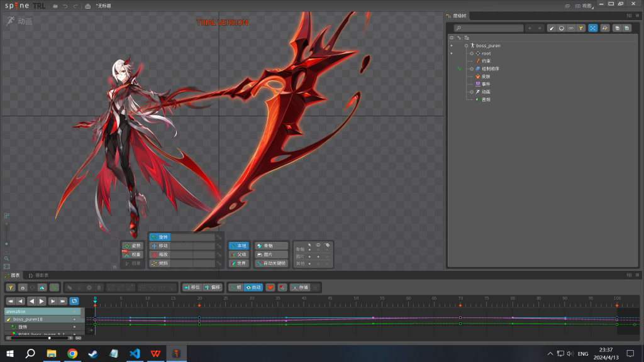Toggle visibility dot for boss_puren in hierarchy
644x362 pixels.
452,45
